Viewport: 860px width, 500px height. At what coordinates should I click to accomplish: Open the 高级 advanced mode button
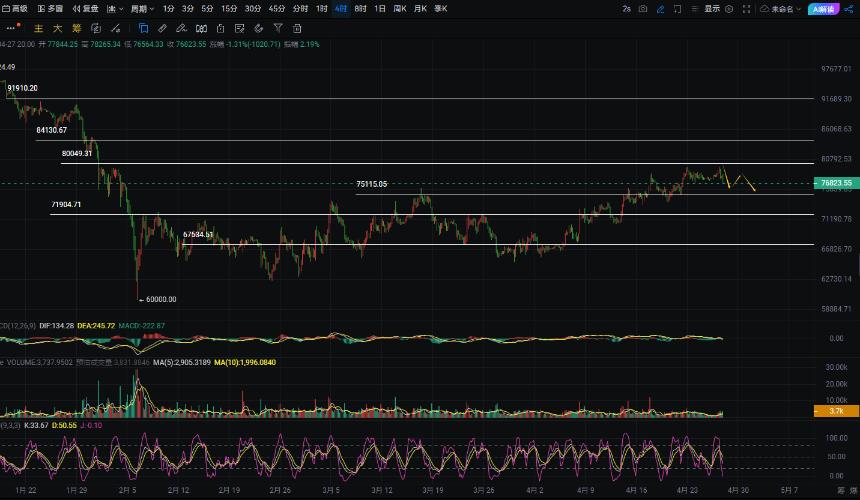pyautogui.click(x=15, y=9)
